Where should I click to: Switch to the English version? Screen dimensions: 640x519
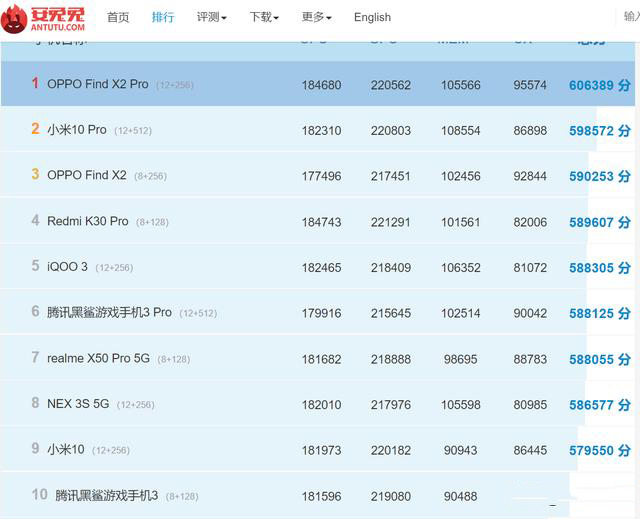(372, 17)
